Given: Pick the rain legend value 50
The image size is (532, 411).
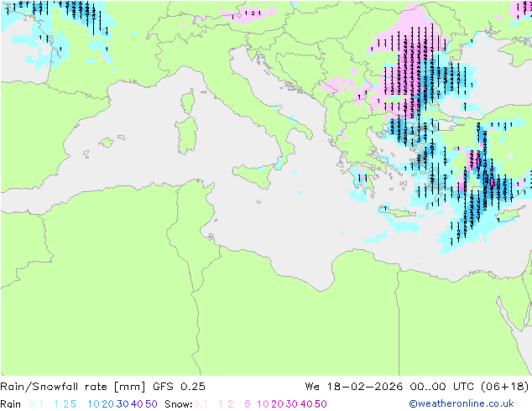Looking at the screenshot, I should 151,404.
